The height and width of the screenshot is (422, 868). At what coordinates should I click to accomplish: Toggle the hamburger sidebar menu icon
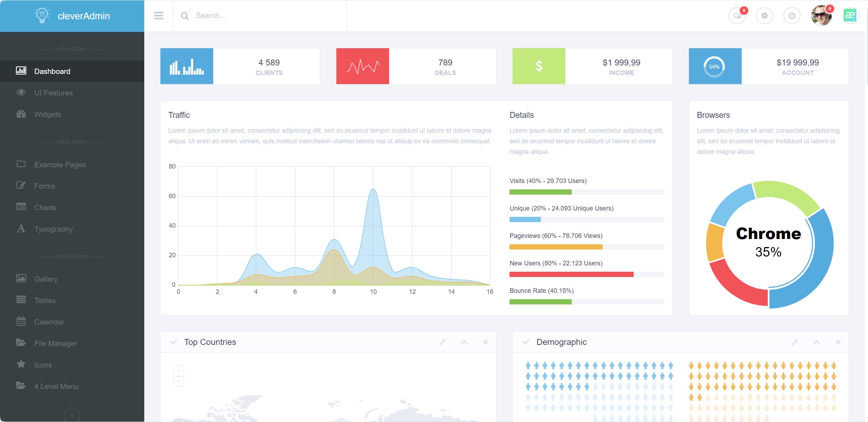tap(159, 16)
